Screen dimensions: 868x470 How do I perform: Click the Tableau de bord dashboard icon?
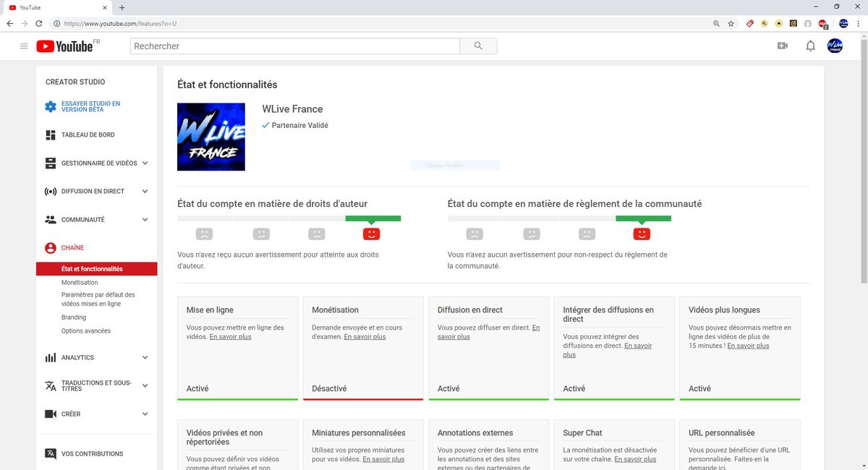51,135
